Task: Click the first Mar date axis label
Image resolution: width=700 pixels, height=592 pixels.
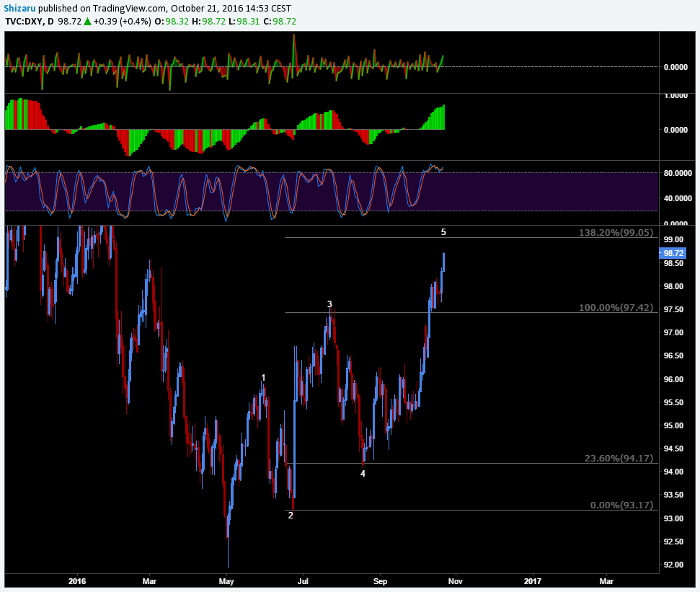Action: pos(149,581)
